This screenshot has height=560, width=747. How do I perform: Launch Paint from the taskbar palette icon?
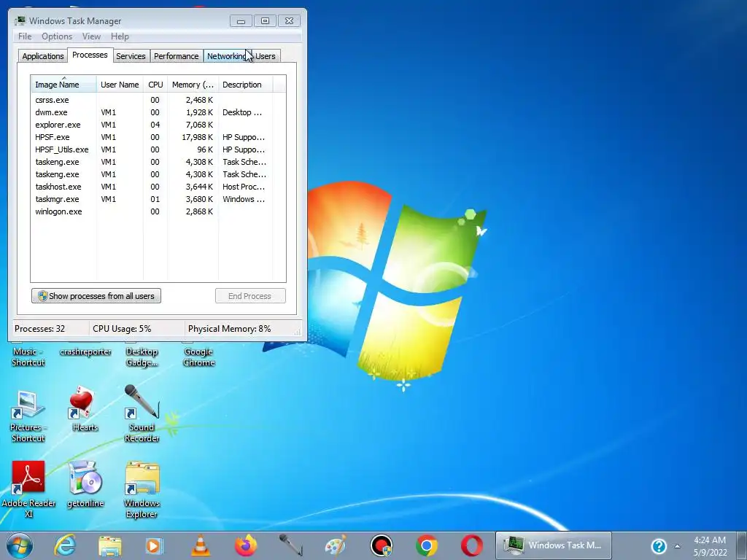pos(336,545)
